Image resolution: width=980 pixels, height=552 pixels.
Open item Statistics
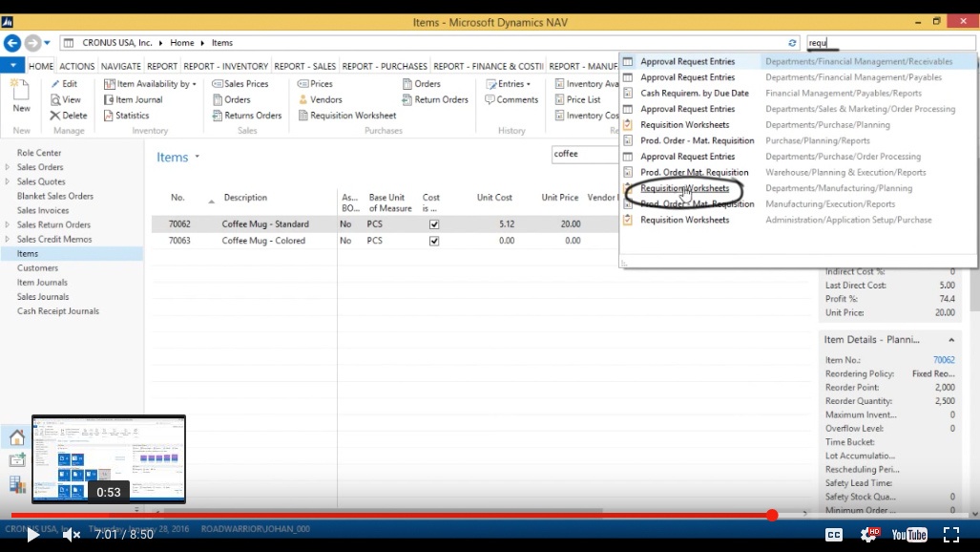(126, 116)
